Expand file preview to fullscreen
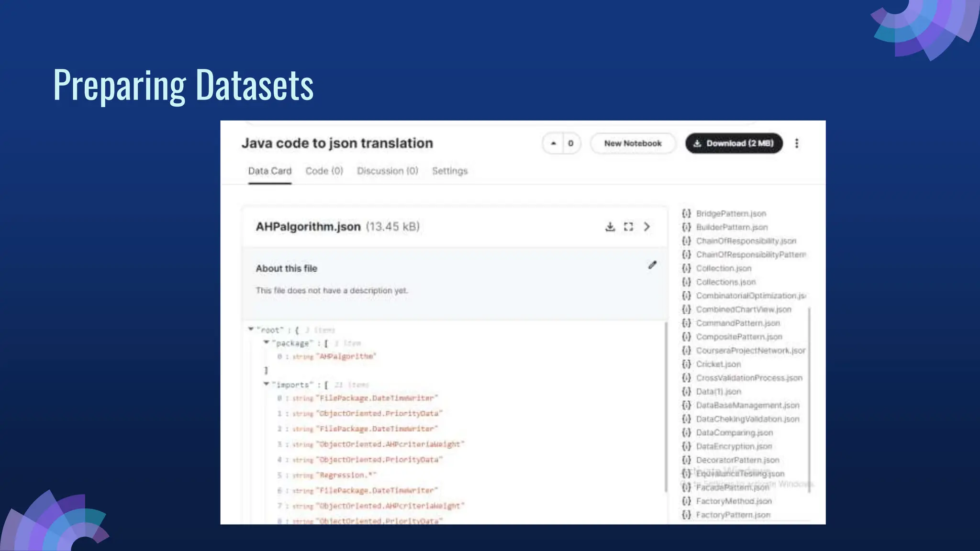 [x=628, y=227]
